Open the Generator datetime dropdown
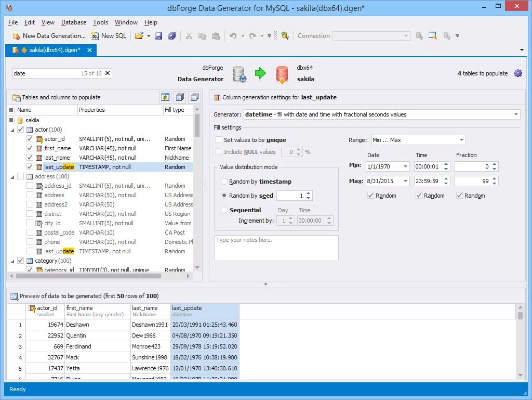The image size is (532, 400). point(516,114)
